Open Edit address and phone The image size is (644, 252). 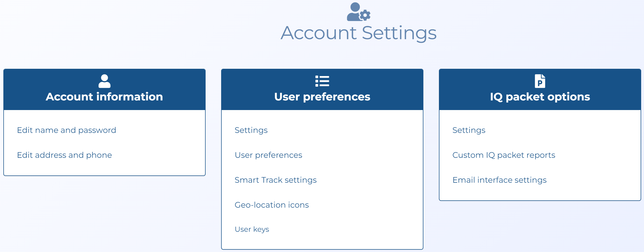click(64, 155)
